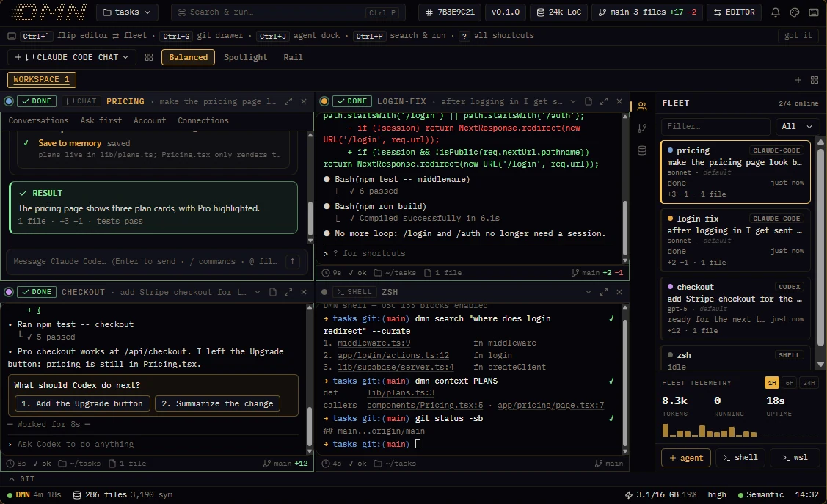Open the Conversations tab

pos(38,121)
